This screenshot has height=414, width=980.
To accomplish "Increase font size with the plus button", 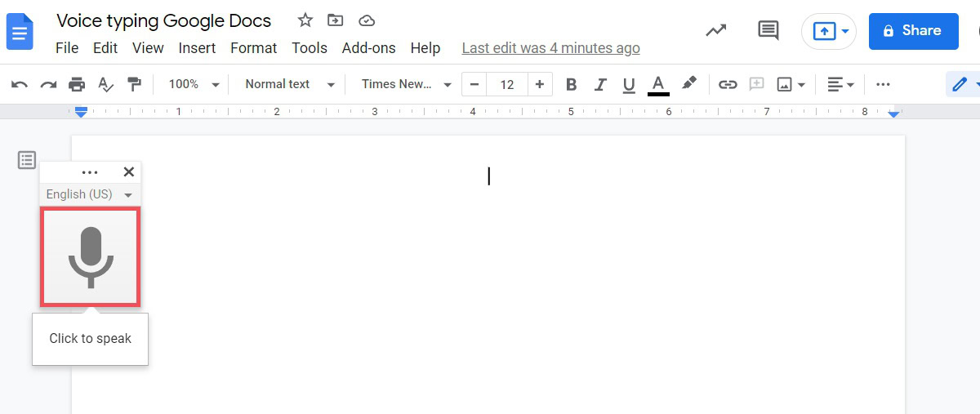I will [x=540, y=84].
